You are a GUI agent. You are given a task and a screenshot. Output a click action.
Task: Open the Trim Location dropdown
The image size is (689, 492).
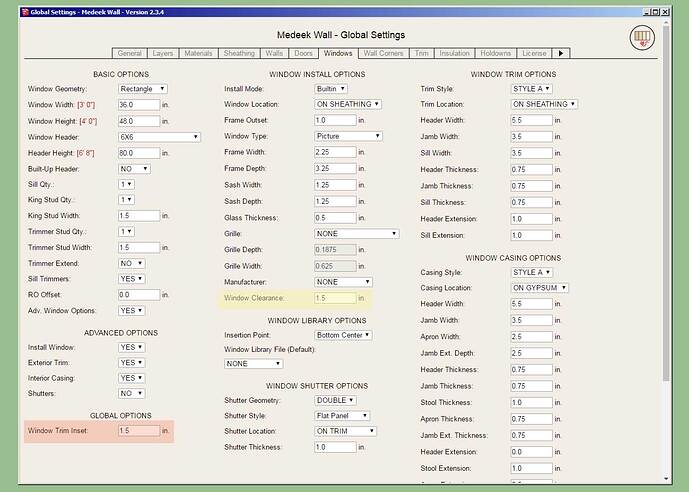point(544,104)
